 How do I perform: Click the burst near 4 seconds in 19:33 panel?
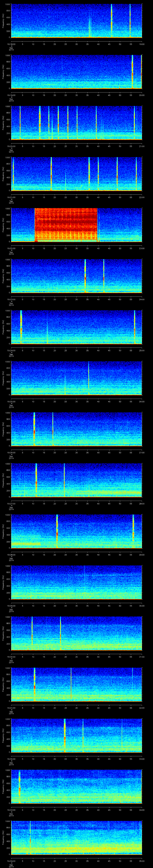pos(20,786)
